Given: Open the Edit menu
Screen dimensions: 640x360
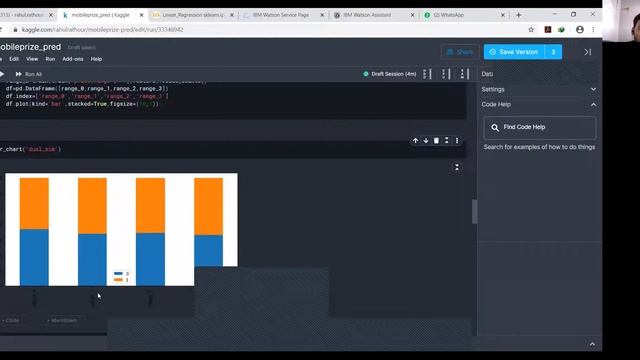Looking at the screenshot, I should (14, 59).
